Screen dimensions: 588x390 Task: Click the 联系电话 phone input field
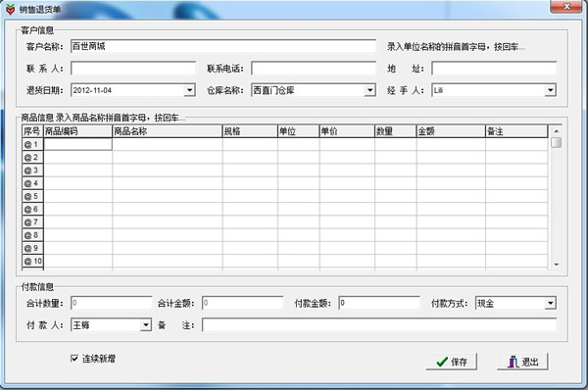pyautogui.click(x=314, y=69)
